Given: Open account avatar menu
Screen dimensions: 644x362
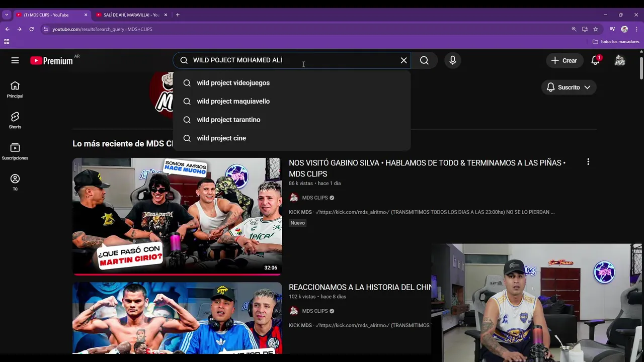Looking at the screenshot, I should pyautogui.click(x=620, y=60).
